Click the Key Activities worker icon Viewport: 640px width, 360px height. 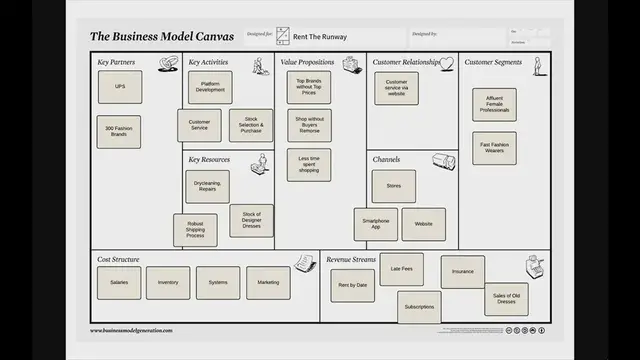[260, 66]
